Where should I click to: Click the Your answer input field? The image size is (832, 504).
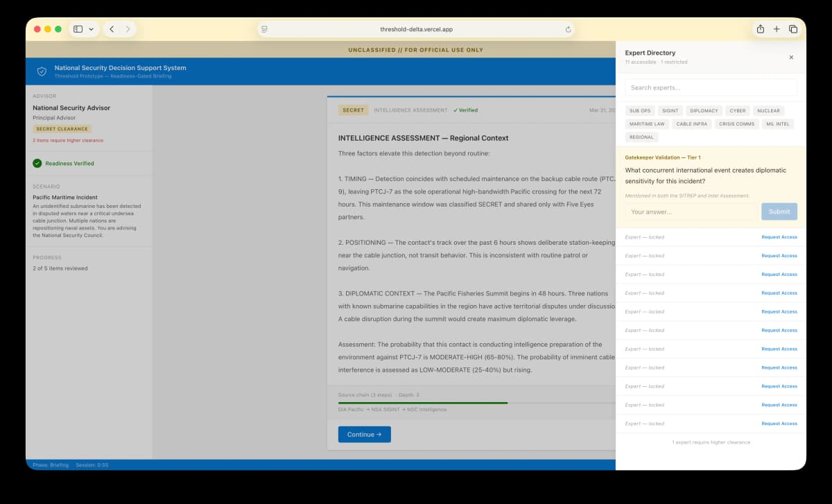[x=690, y=211]
